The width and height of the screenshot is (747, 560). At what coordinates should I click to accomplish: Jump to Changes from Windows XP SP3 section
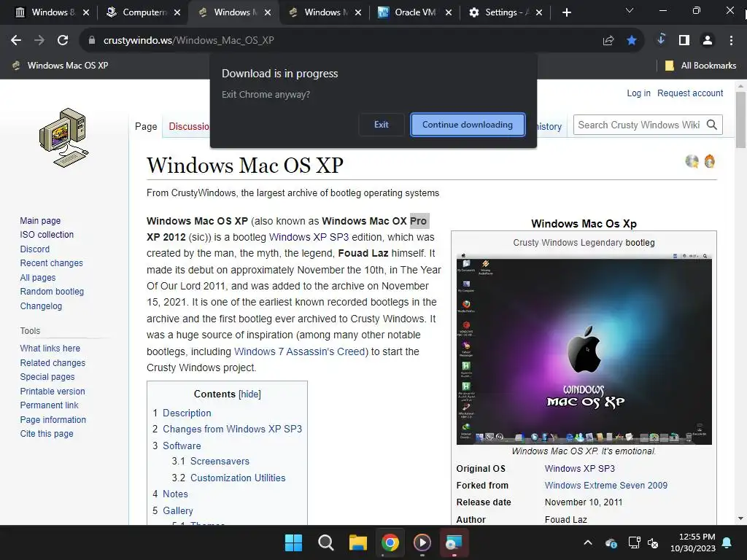(232, 429)
